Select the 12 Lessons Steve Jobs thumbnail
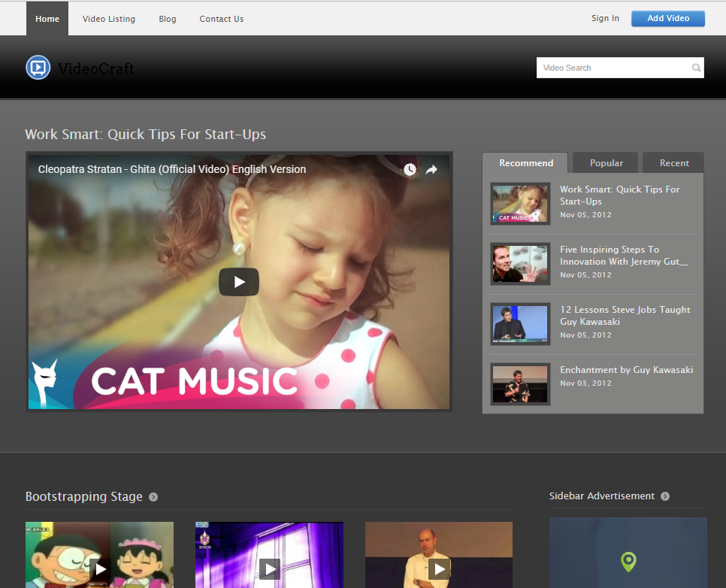Viewport: 726px width, 588px height. (x=520, y=324)
